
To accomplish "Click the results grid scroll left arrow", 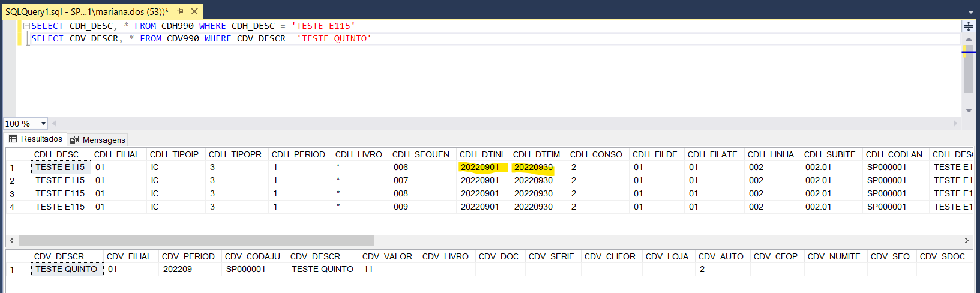I will (11, 240).
